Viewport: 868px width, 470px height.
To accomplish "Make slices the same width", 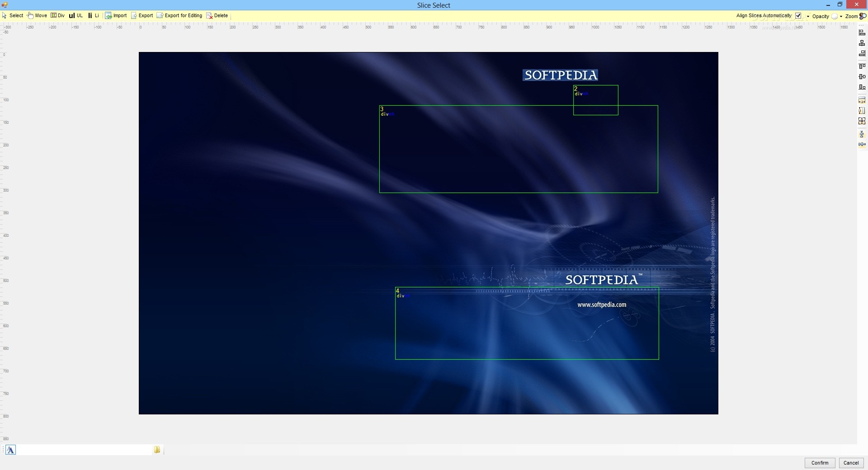I will [x=862, y=100].
